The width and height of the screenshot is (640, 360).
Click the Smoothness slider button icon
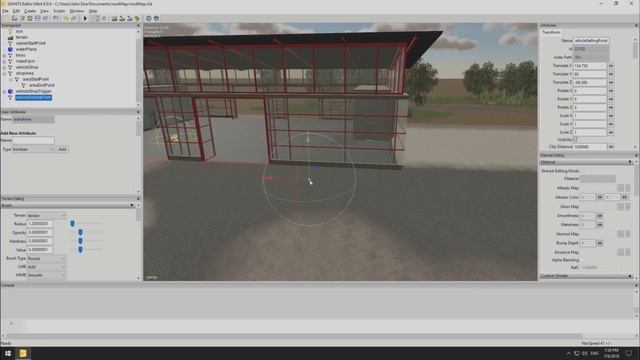[600, 216]
